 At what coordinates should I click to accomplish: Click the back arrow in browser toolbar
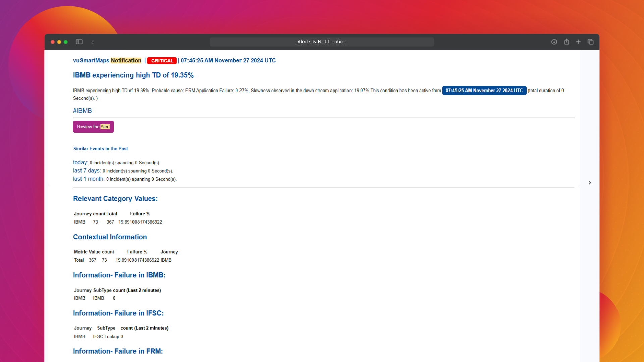[92, 42]
